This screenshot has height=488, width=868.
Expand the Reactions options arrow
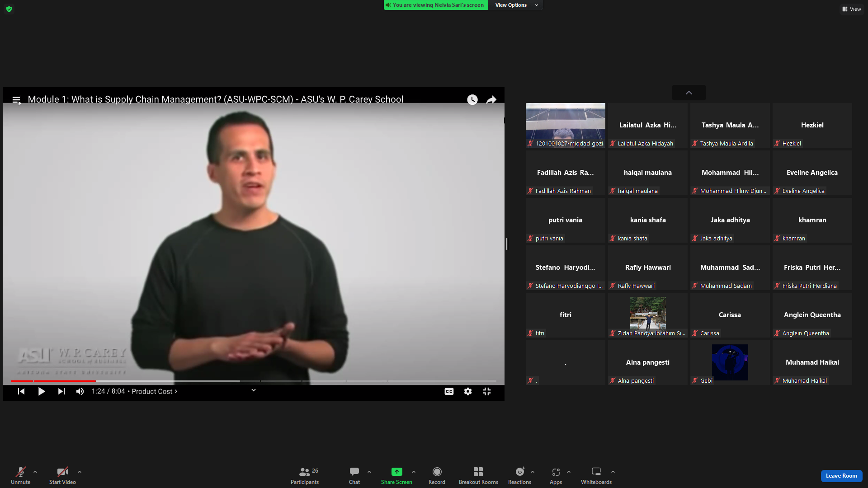coord(533,472)
